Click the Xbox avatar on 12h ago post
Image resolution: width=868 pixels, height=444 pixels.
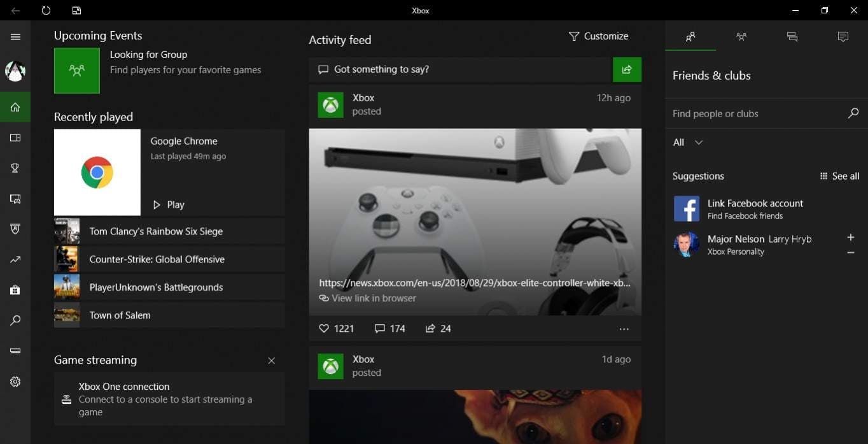(x=330, y=104)
